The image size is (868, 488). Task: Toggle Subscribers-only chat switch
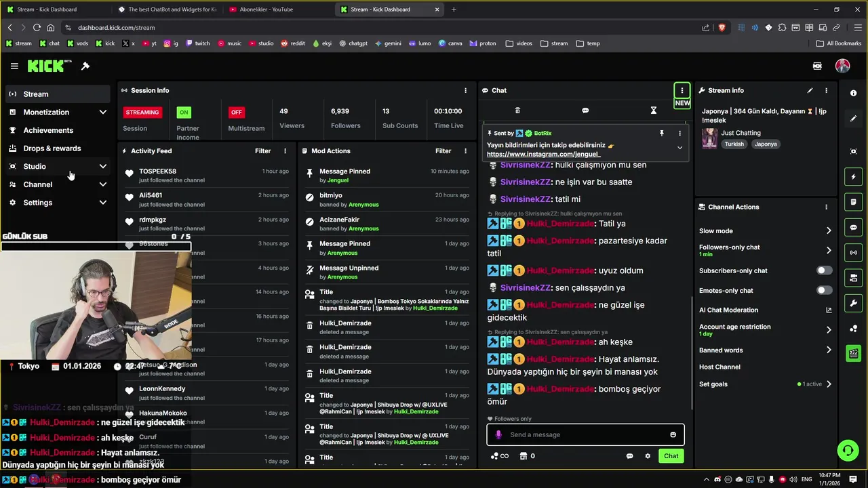tap(824, 270)
